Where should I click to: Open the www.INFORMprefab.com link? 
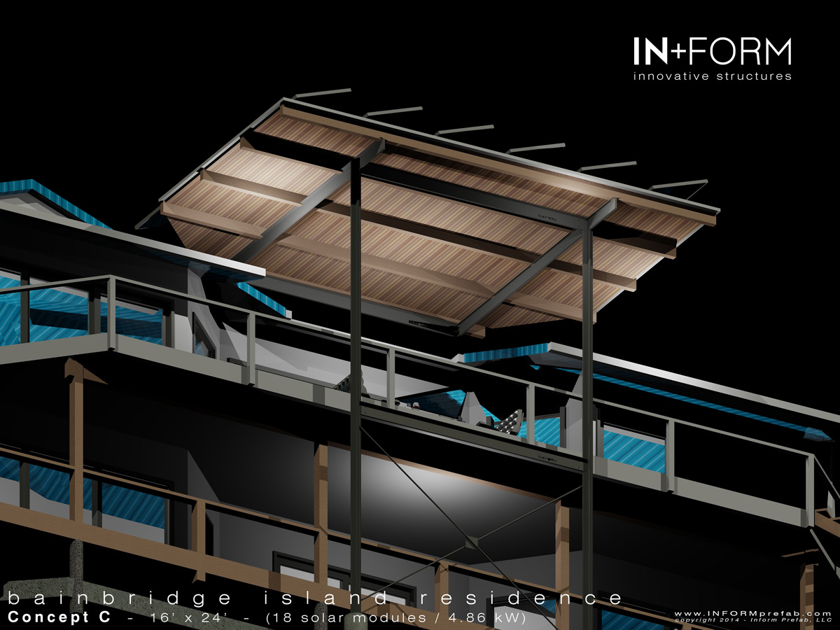752,612
